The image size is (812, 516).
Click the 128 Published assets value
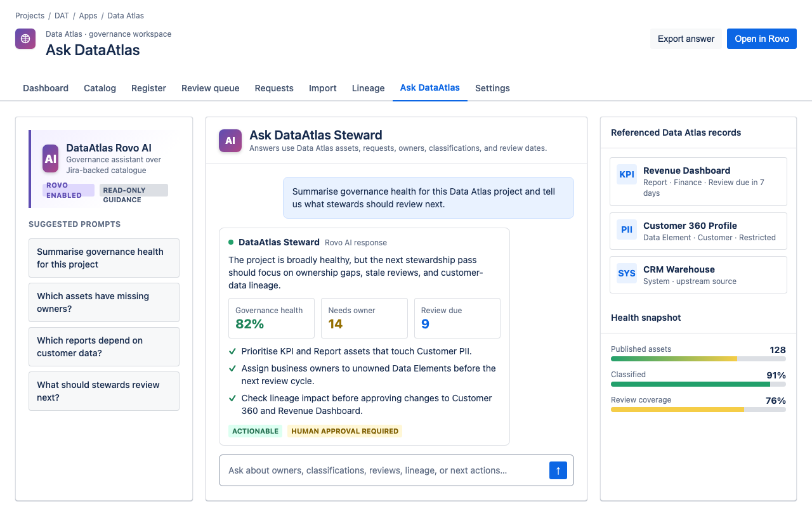tap(778, 350)
